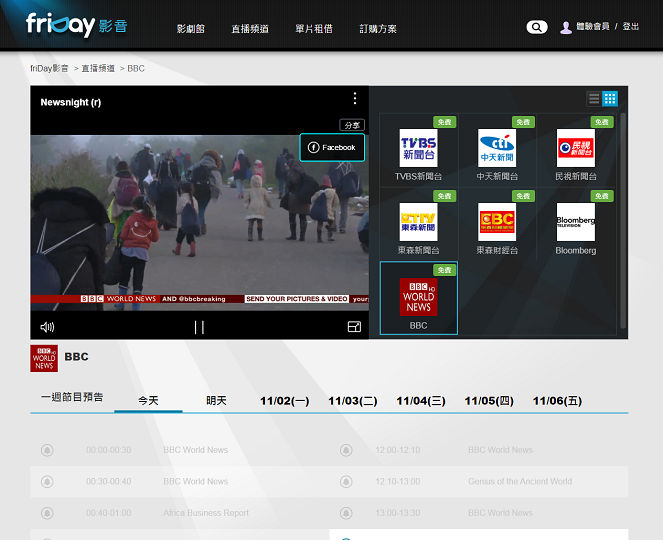Click the BBC World News logo below player
The image size is (663, 540).
click(x=44, y=359)
